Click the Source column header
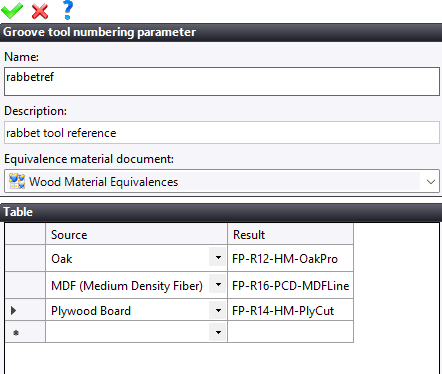Viewport: 442px width, 374px height. click(x=136, y=234)
